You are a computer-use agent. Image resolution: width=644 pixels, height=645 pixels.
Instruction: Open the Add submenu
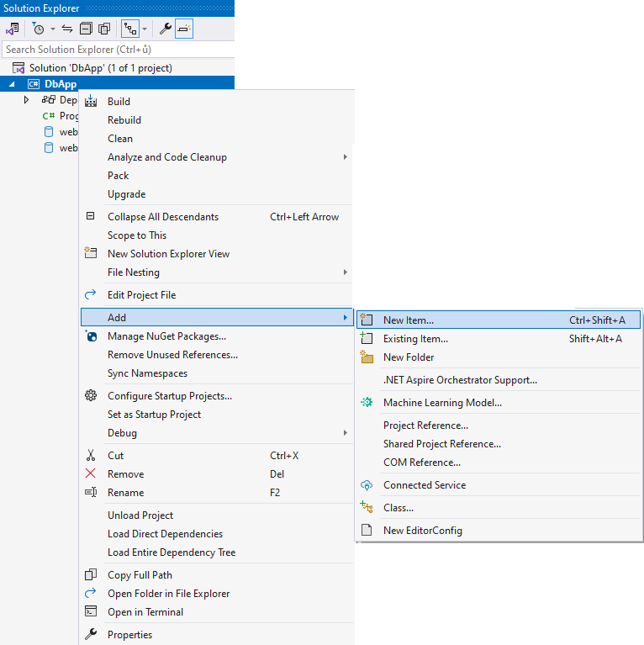pyautogui.click(x=217, y=318)
